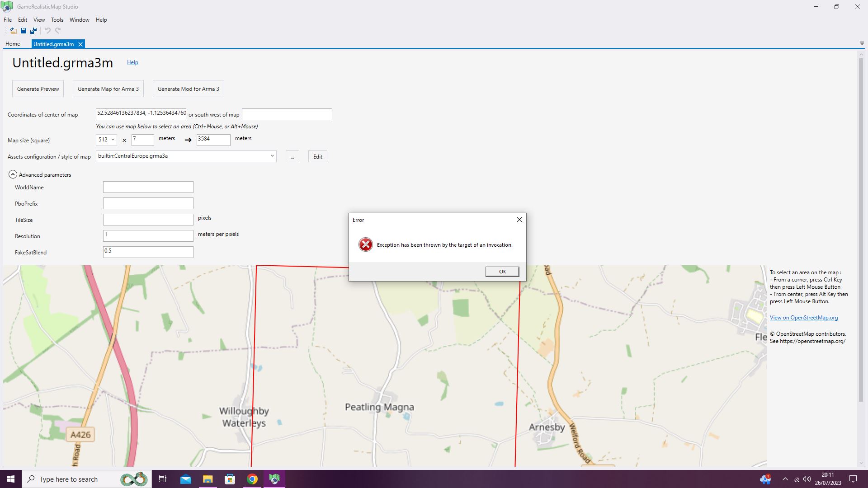Open File Explorer from the taskbar
The width and height of the screenshot is (868, 488).
pos(208,479)
